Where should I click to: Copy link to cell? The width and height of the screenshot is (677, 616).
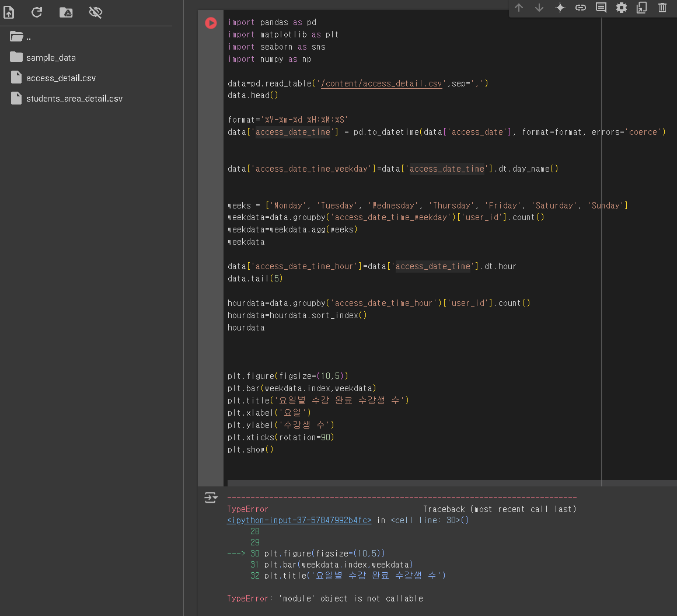pyautogui.click(x=581, y=8)
